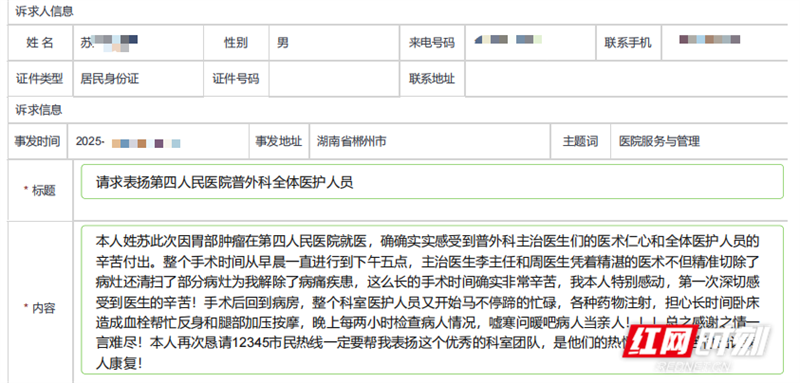The width and height of the screenshot is (800, 383).
Task: Click the blurred 姓名 value starting 苏
Action: tap(109, 43)
